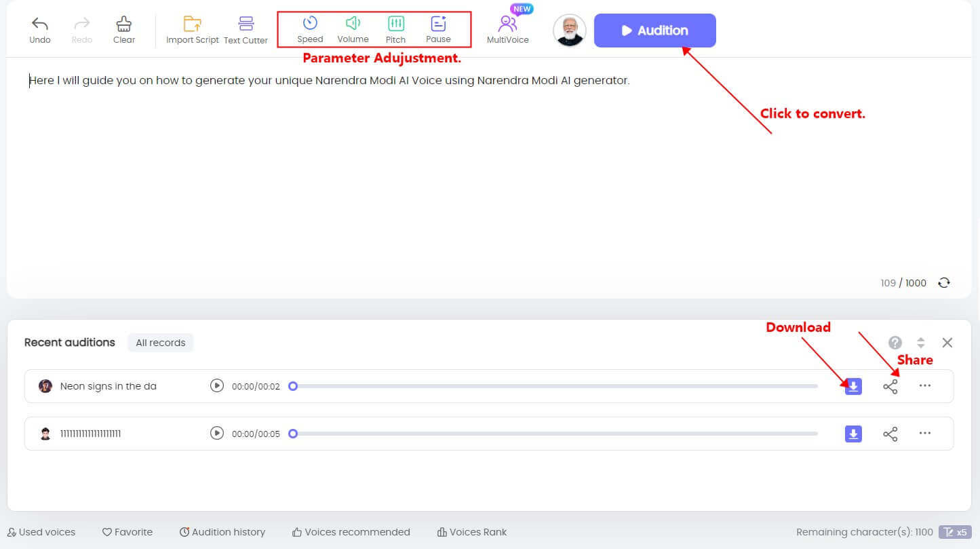This screenshot has height=549, width=980.
Task: Open the Voices recommended tab
Action: (351, 532)
